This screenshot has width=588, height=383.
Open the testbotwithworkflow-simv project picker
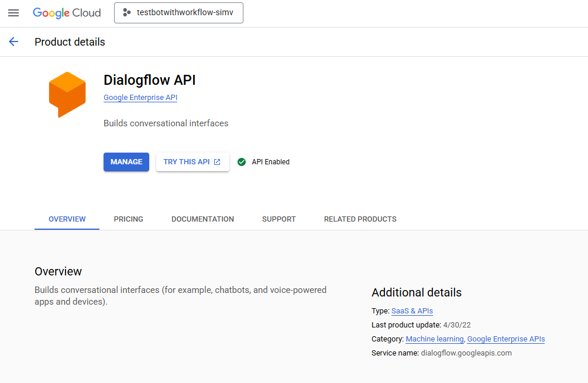tap(178, 13)
